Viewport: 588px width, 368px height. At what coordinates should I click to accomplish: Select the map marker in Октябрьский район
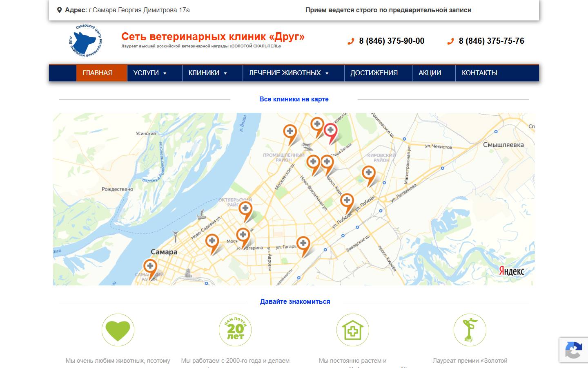(x=245, y=212)
